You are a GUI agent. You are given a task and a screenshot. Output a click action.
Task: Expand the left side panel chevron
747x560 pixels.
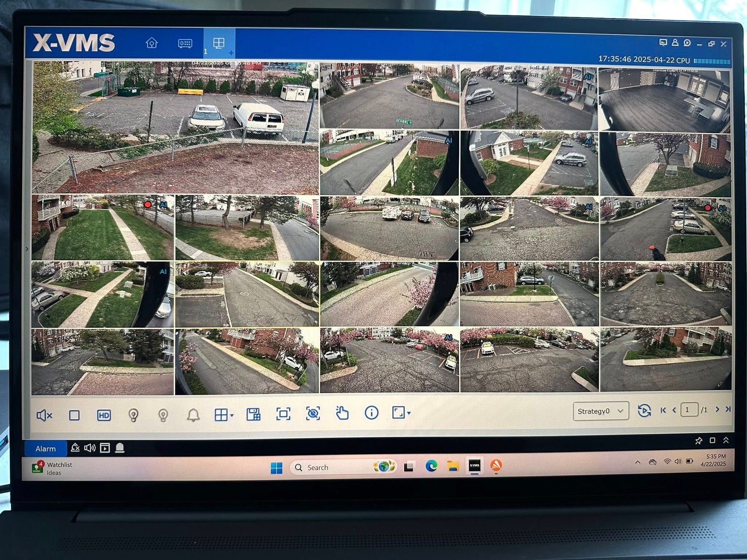pyautogui.click(x=27, y=248)
